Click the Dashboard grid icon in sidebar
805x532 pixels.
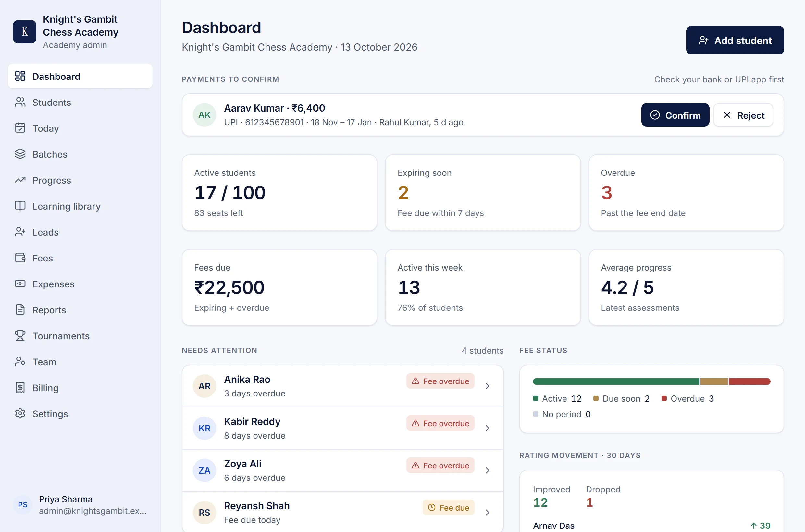(20, 76)
